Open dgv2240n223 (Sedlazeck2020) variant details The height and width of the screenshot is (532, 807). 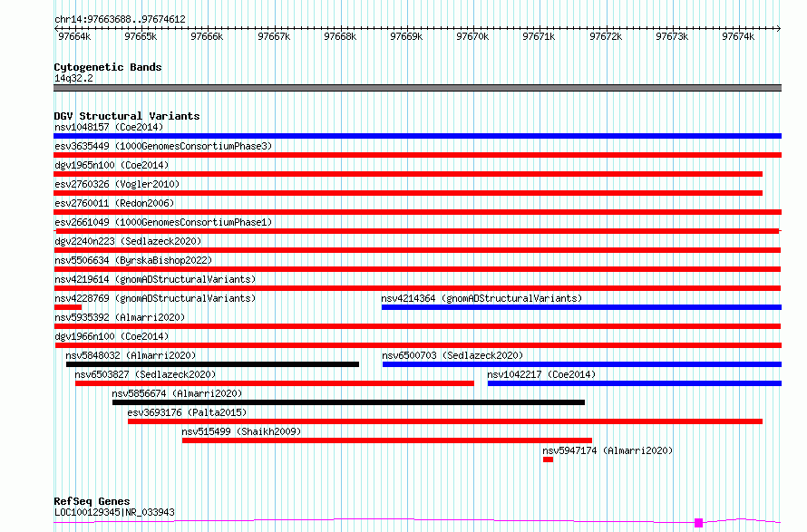click(x=417, y=250)
